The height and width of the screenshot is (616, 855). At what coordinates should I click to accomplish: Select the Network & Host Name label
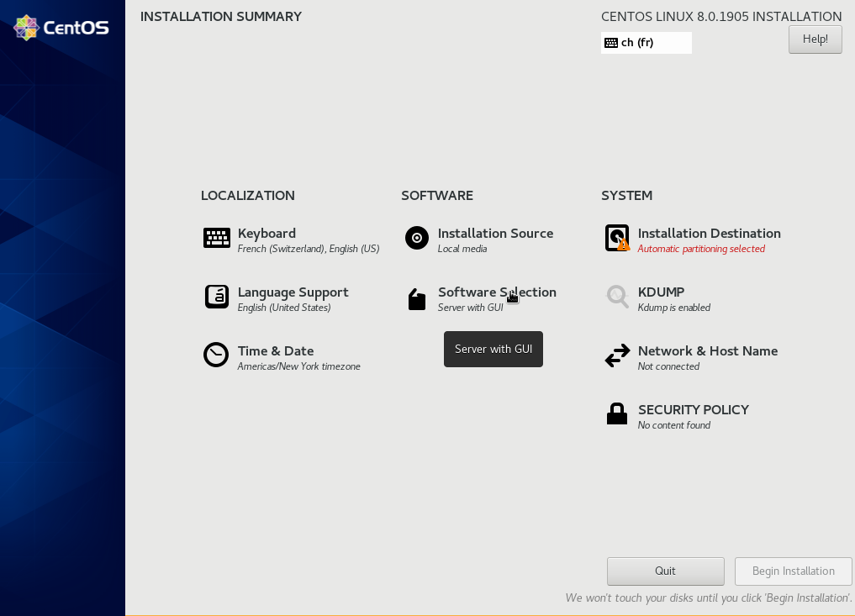pyautogui.click(x=707, y=351)
